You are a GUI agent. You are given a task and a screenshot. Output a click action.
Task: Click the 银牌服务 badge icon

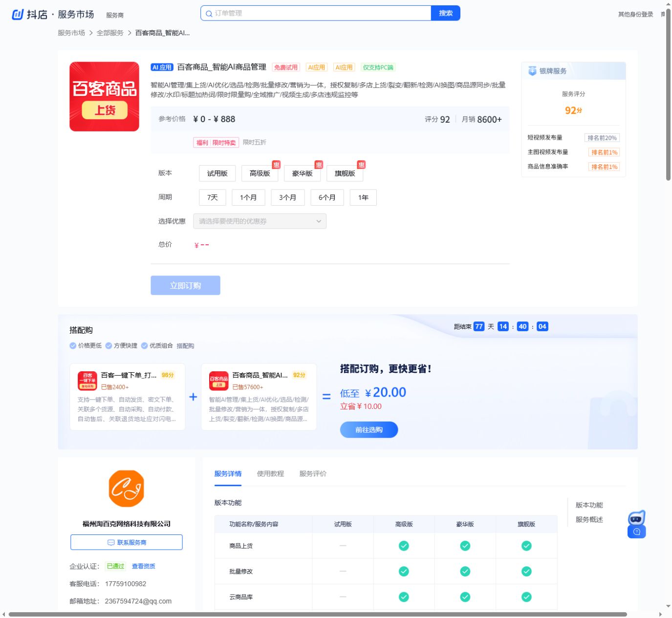[x=532, y=71]
